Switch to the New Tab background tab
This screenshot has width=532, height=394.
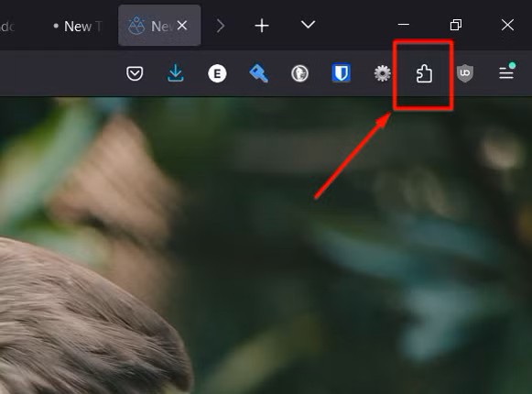(77, 27)
